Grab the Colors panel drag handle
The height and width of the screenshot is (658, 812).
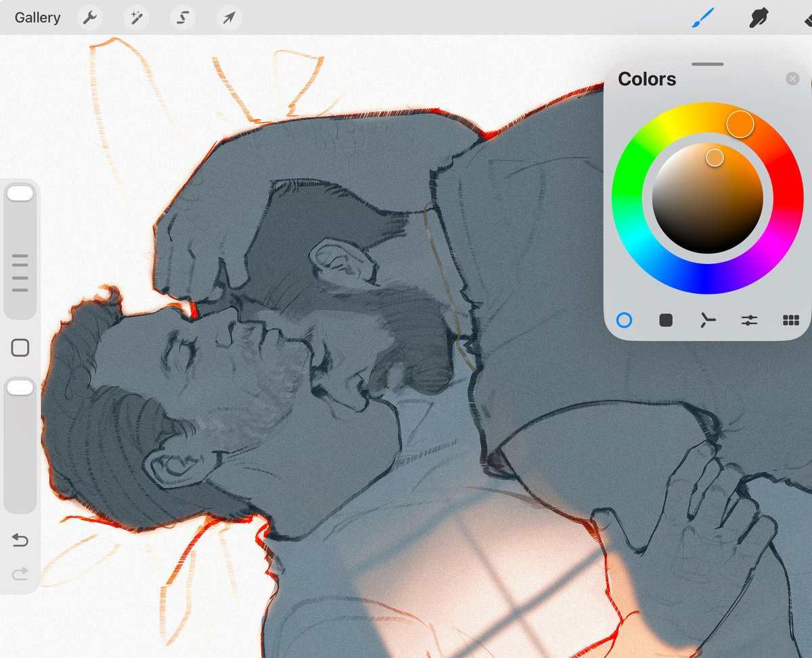[708, 64]
